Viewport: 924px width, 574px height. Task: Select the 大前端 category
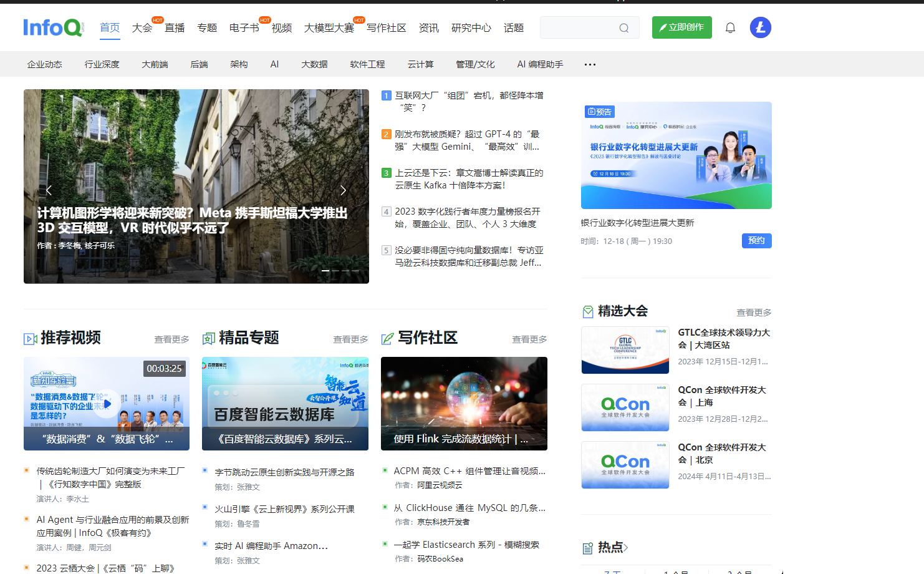coord(155,64)
